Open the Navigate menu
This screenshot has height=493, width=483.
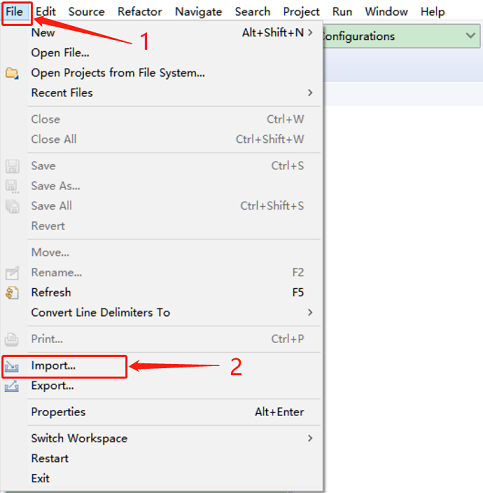(x=199, y=12)
